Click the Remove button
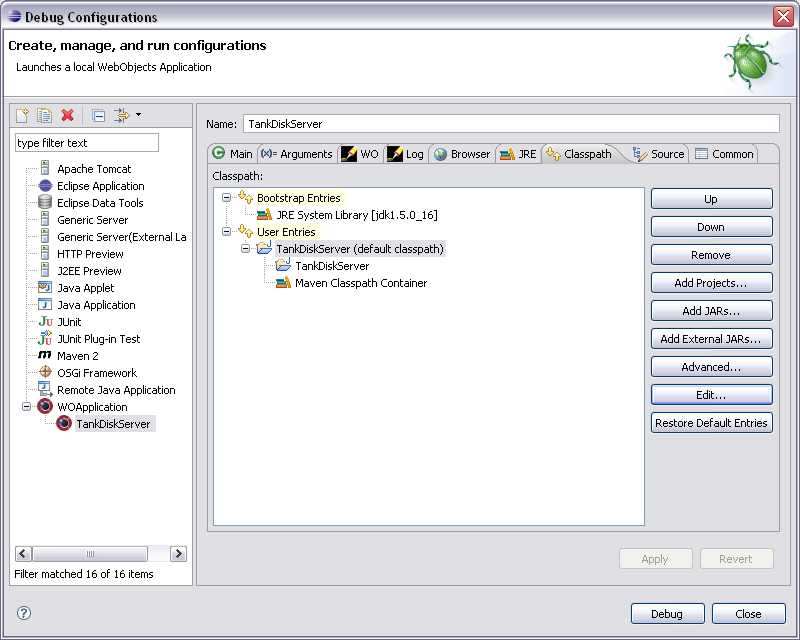The image size is (800, 640). point(711,255)
